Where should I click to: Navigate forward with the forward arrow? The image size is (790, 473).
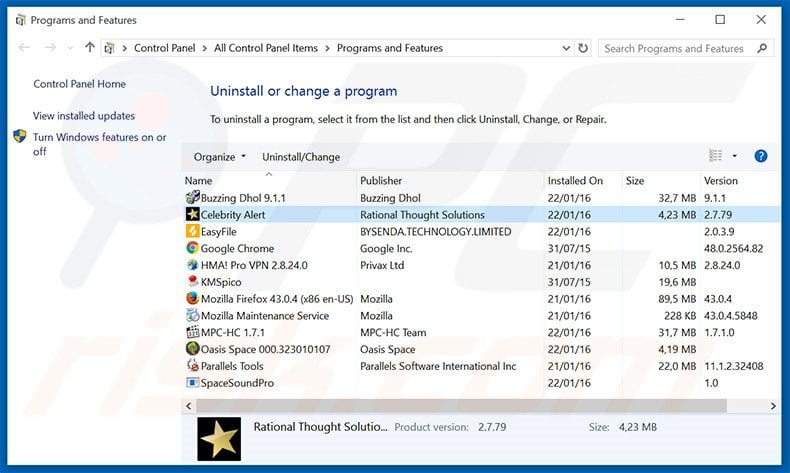[x=50, y=48]
